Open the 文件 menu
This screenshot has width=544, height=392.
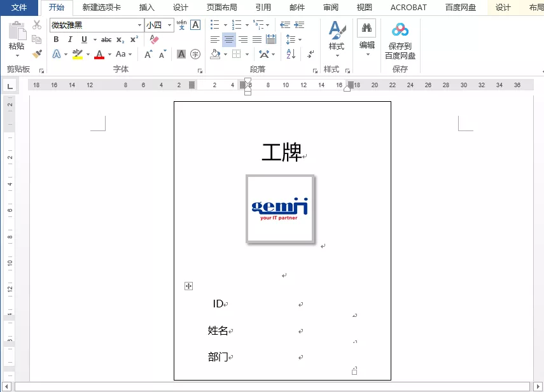coord(19,8)
